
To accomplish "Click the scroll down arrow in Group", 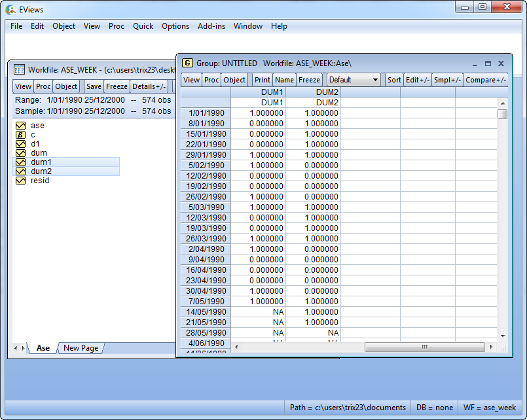I will coord(503,336).
